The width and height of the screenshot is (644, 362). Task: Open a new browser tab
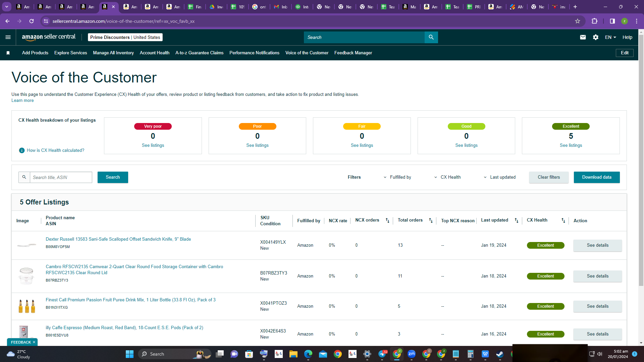click(575, 7)
